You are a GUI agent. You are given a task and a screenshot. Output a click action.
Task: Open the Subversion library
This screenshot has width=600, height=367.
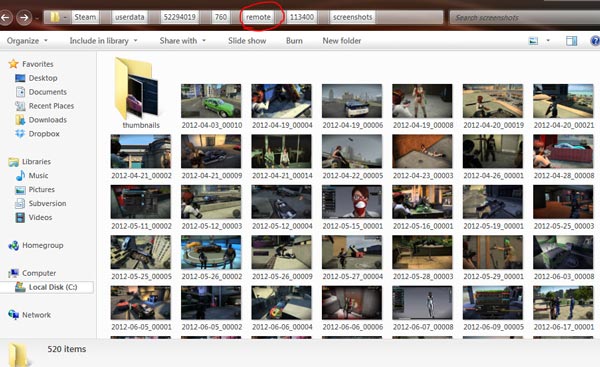(41, 203)
